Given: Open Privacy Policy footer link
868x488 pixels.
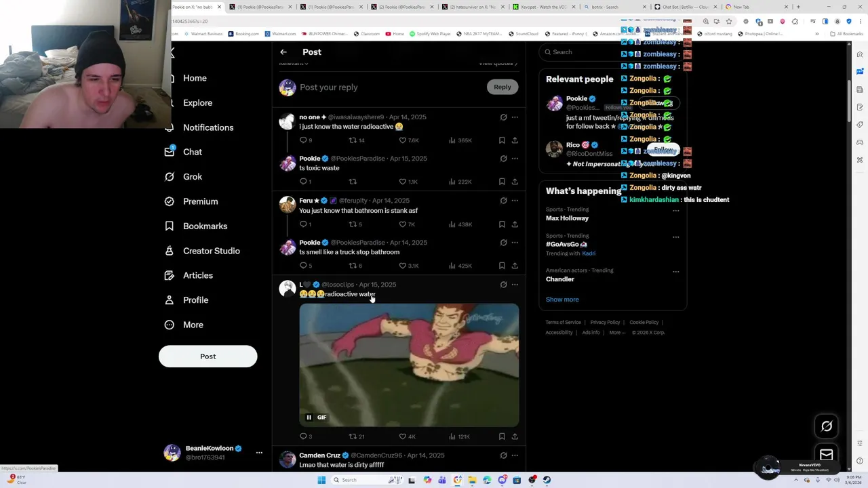Looking at the screenshot, I should click(x=605, y=323).
